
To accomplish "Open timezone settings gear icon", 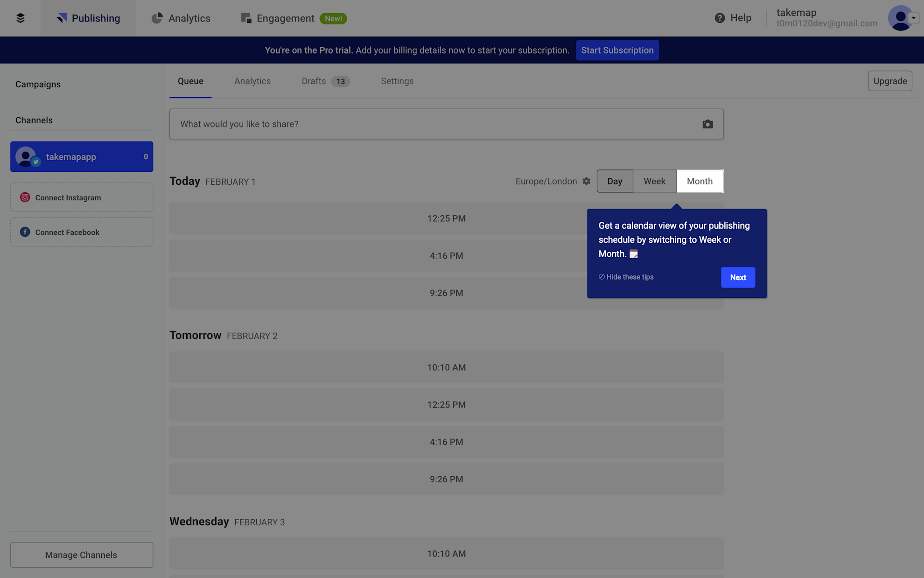I will pos(586,181).
